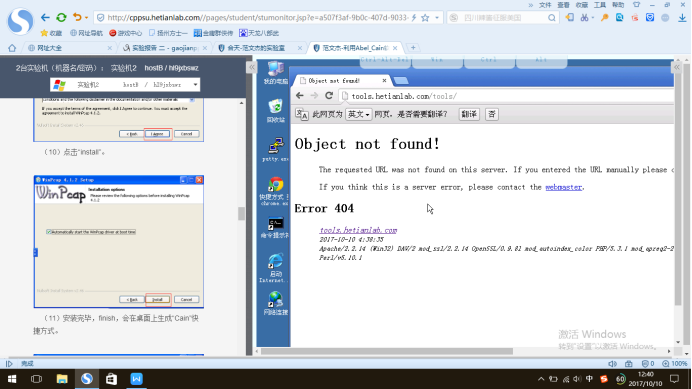Open the dropdown beside the undo arrow
692x389 pixels.
86,18
